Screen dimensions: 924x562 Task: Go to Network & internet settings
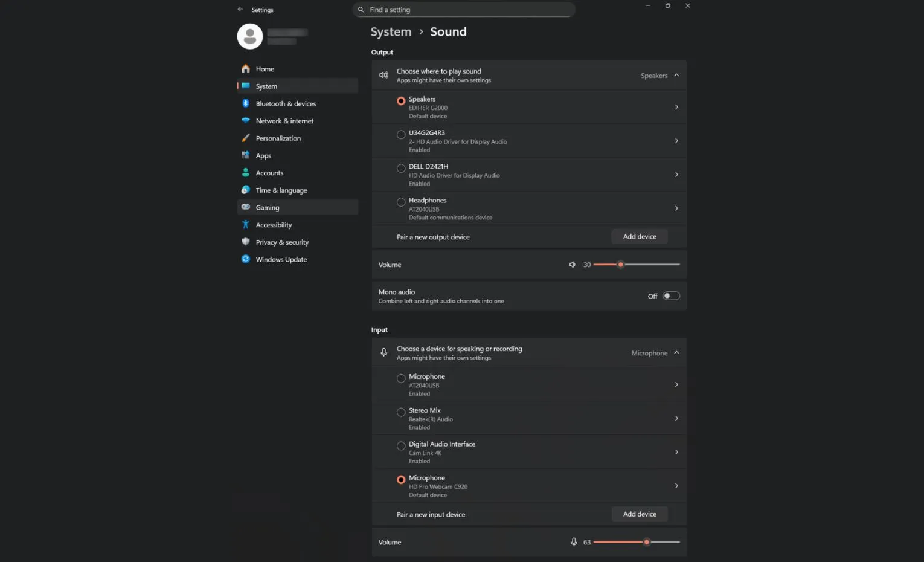click(x=284, y=121)
